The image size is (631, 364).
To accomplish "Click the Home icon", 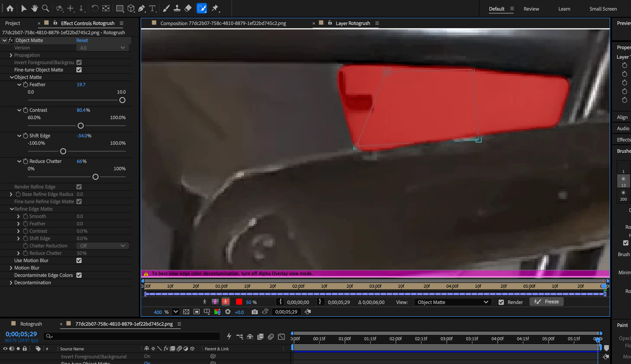I will [x=10, y=8].
